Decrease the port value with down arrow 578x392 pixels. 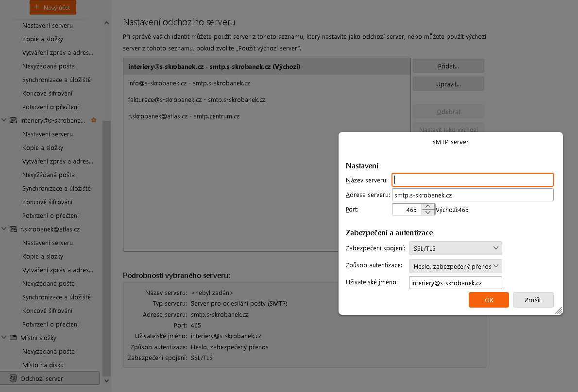[428, 212]
